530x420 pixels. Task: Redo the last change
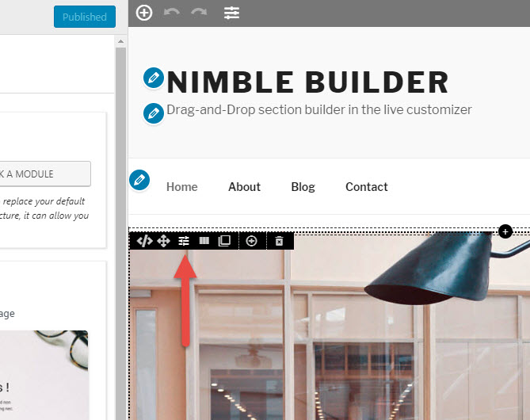(199, 13)
